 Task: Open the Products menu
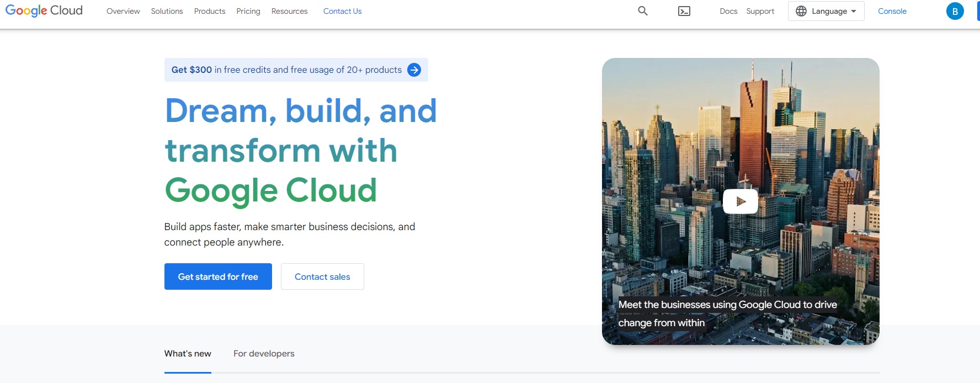[210, 11]
